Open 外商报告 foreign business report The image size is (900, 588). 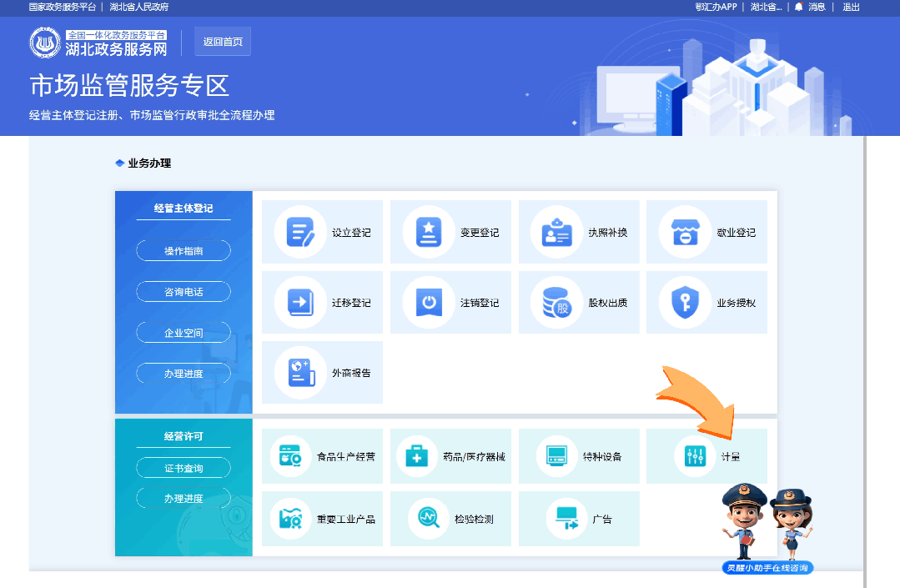click(x=322, y=372)
